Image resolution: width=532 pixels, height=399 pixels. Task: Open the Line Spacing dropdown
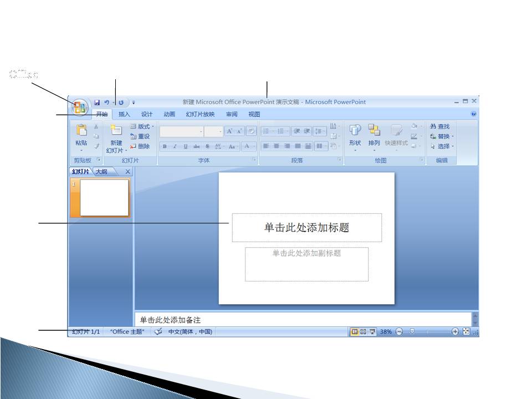[320, 131]
